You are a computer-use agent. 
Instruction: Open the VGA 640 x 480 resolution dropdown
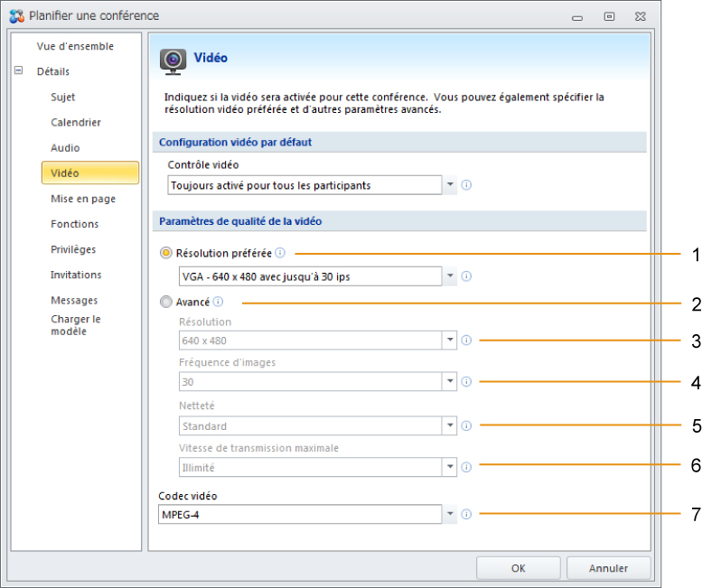(450, 276)
